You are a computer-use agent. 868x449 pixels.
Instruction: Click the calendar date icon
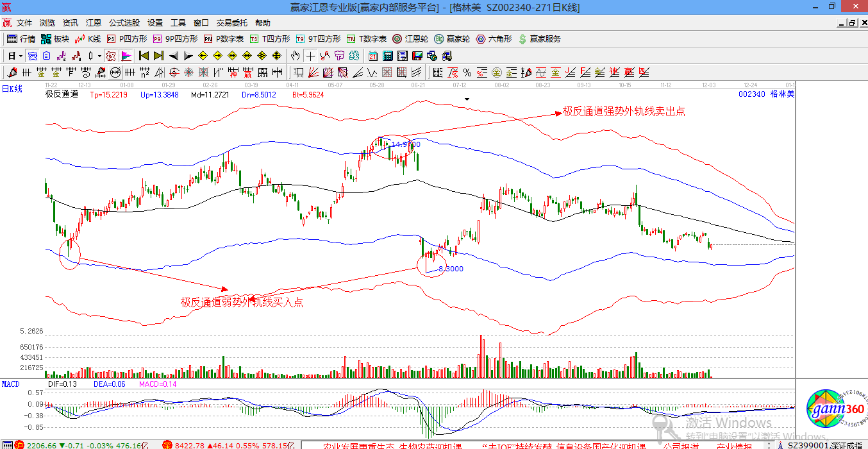[373, 56]
